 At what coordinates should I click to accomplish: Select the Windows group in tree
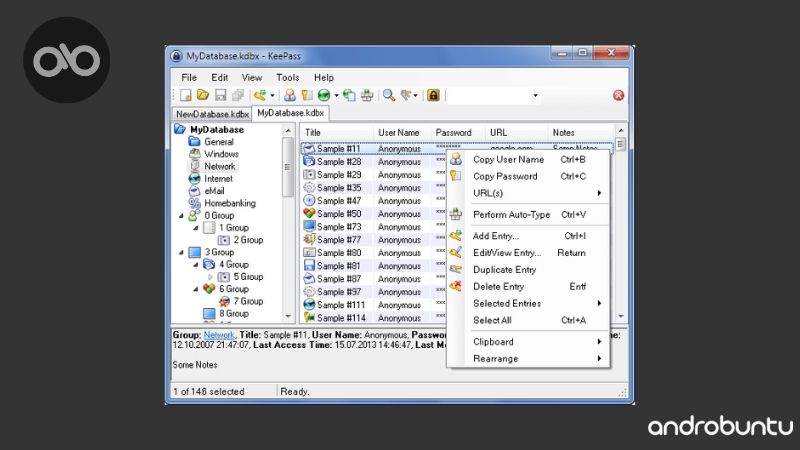pyautogui.click(x=221, y=154)
